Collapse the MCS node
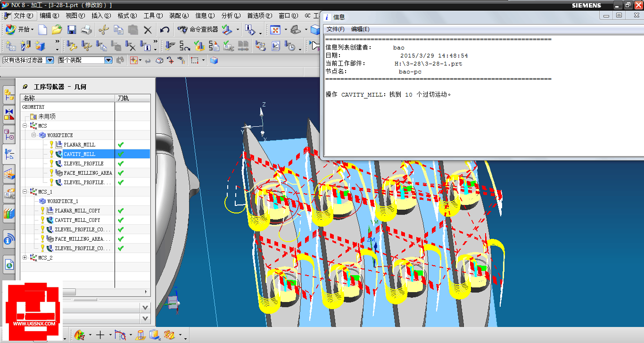644x343 pixels. [25, 126]
